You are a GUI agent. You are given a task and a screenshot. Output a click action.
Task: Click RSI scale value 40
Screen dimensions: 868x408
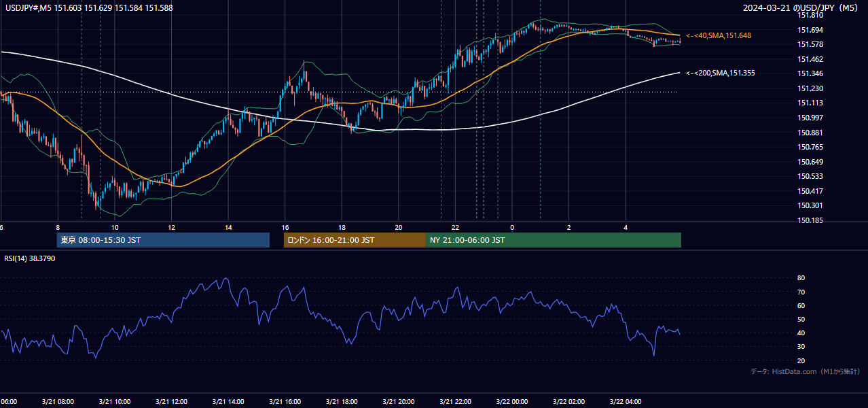[x=801, y=333]
